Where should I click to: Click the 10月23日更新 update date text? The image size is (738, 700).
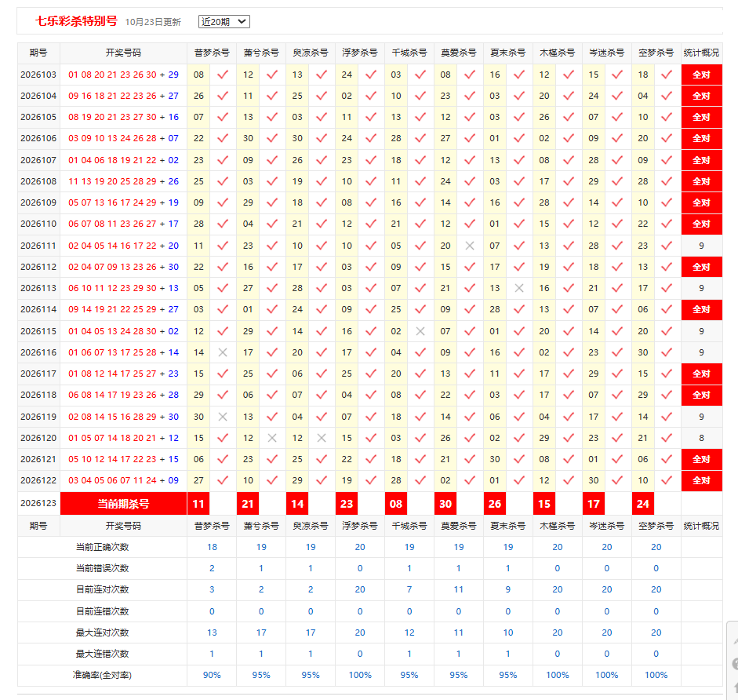point(153,22)
